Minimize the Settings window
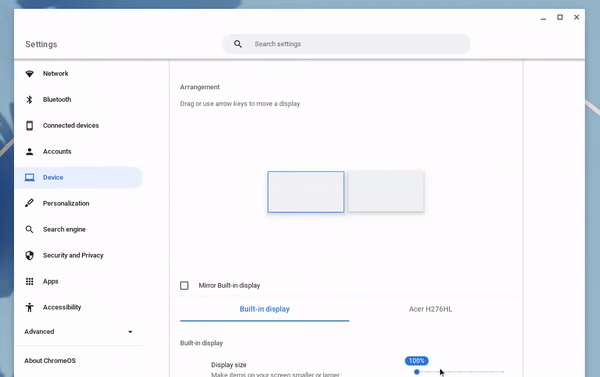The image size is (600, 377). (543, 18)
